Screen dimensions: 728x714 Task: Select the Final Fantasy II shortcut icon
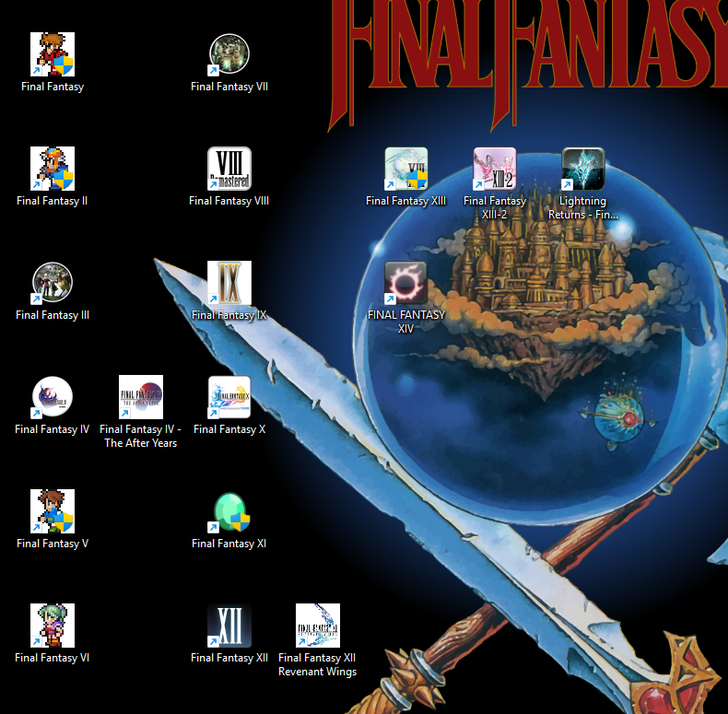click(x=53, y=169)
